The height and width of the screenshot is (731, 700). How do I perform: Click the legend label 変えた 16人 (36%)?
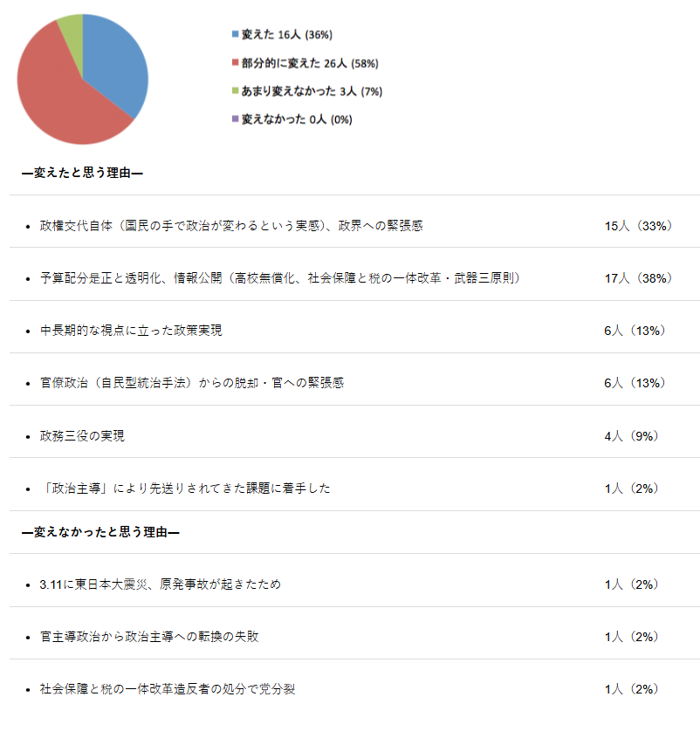click(286, 35)
